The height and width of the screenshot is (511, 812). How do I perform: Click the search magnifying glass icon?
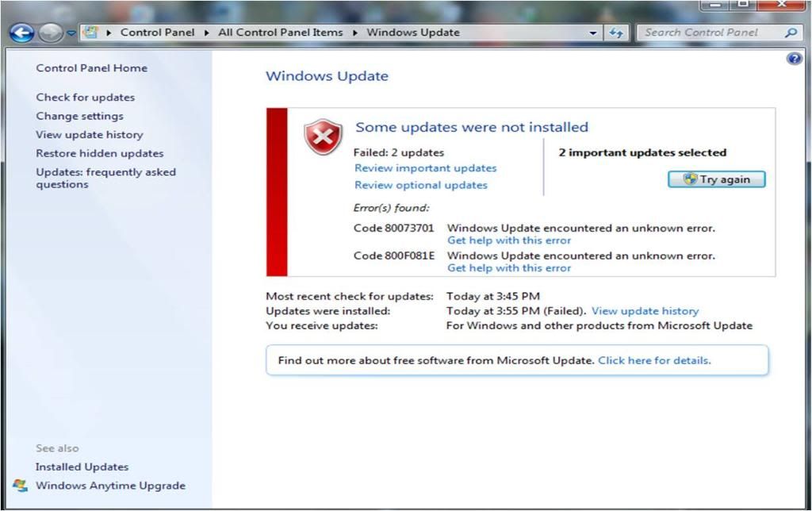pyautogui.click(x=791, y=33)
